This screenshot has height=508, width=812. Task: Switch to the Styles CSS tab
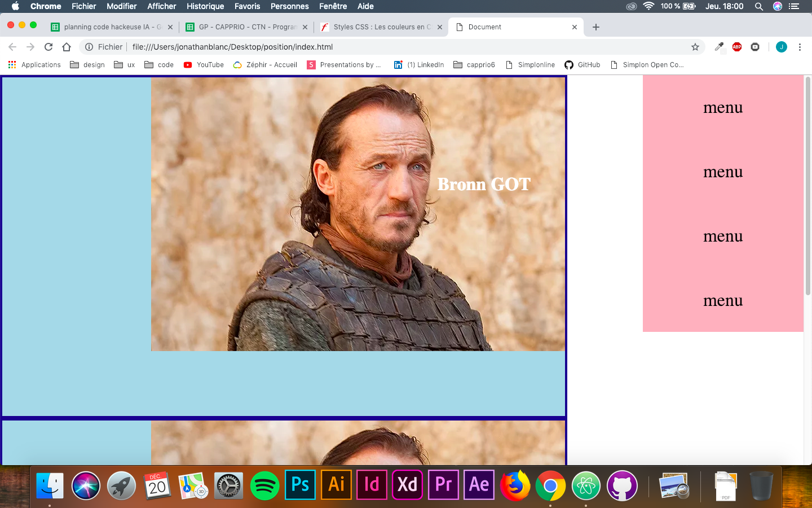point(381,27)
